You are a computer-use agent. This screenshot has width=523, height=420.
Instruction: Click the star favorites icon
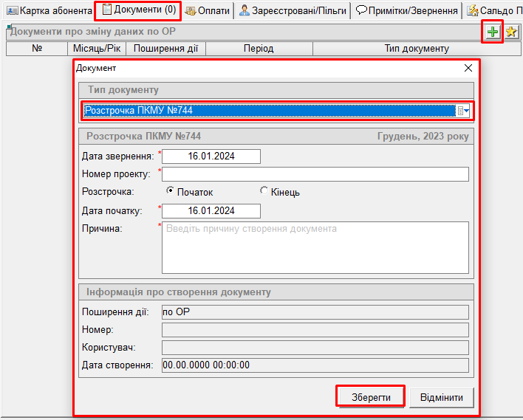511,32
